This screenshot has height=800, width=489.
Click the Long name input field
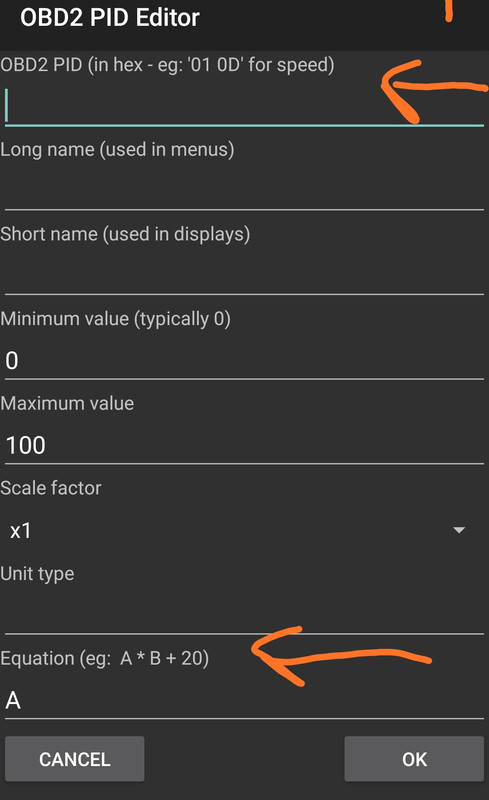[x=244, y=190]
